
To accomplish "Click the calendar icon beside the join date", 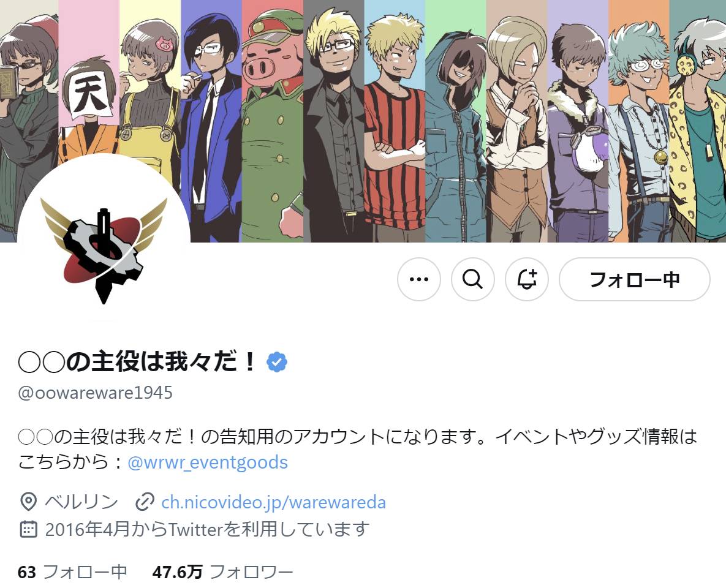I will 28,529.
